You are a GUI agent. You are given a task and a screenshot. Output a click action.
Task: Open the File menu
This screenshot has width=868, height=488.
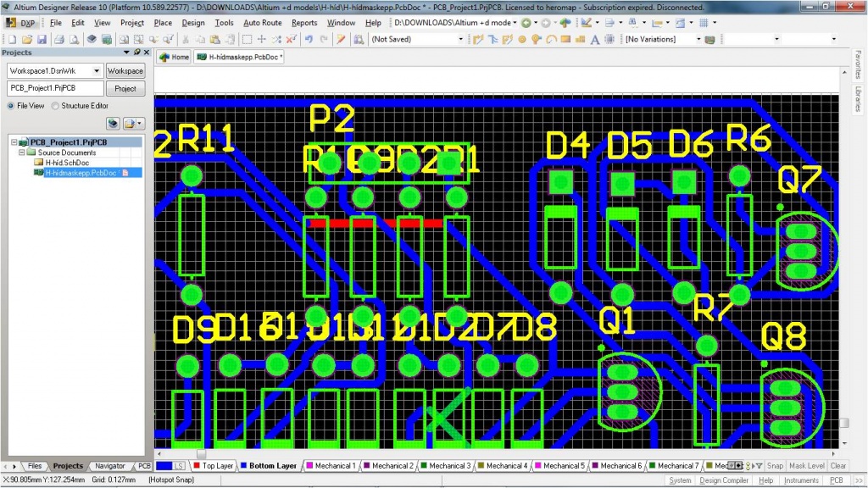coord(55,23)
